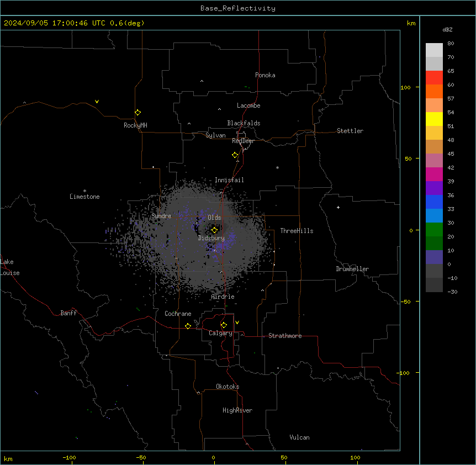Viewport: 476px width, 465px height.
Task: Click the yellow marker southeast of Cochrane
Action: pos(188,326)
